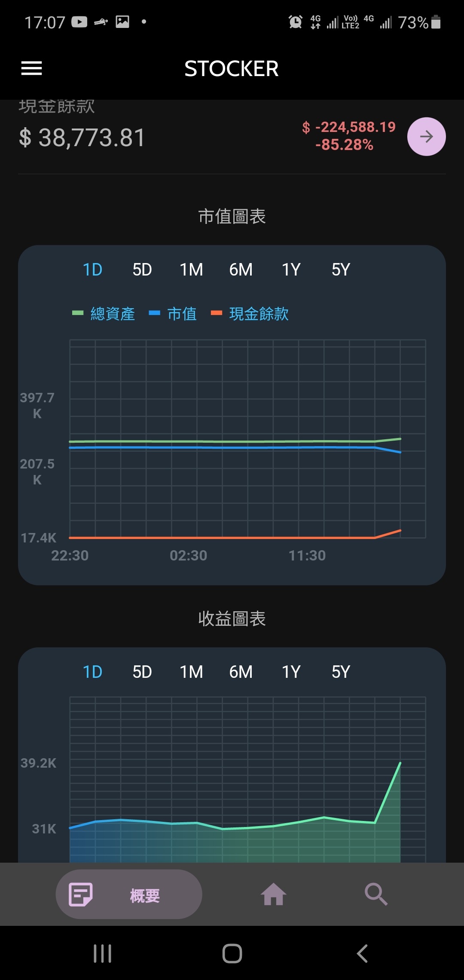Tap the green 總資產 legend color swatch
464x980 pixels.
[78, 313]
